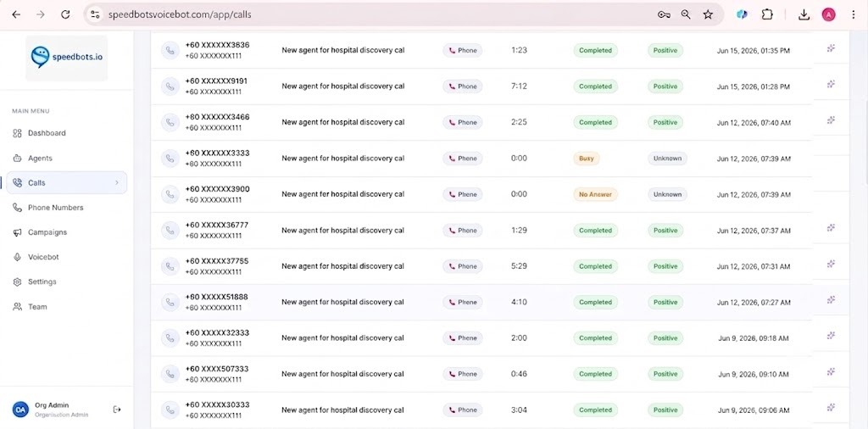The image size is (868, 429).
Task: Click call icon for XXXXXX3333 row
Action: 170,159
